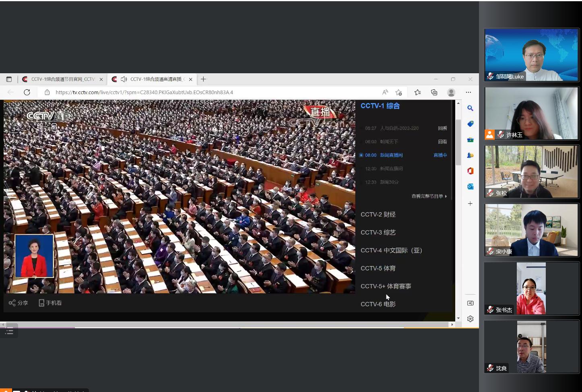The width and height of the screenshot is (582, 392).
Task: Add this page to favorites
Action: [x=398, y=92]
